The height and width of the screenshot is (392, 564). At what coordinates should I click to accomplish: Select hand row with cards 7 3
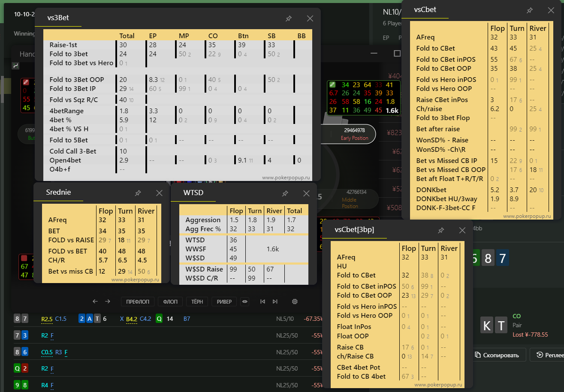[167, 335]
